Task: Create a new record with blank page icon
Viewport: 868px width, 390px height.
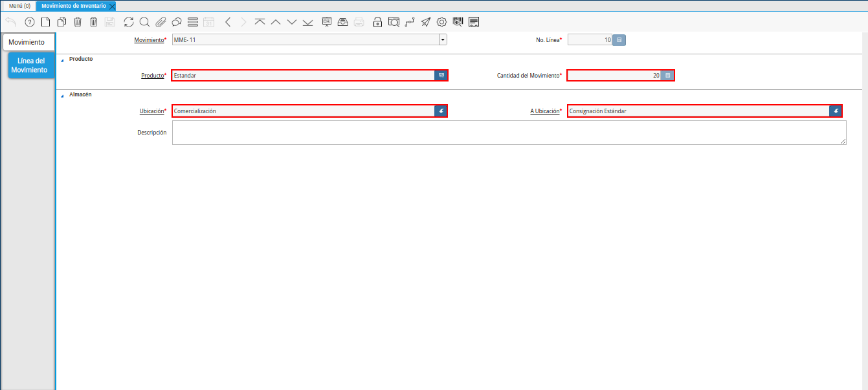Action: (45, 22)
